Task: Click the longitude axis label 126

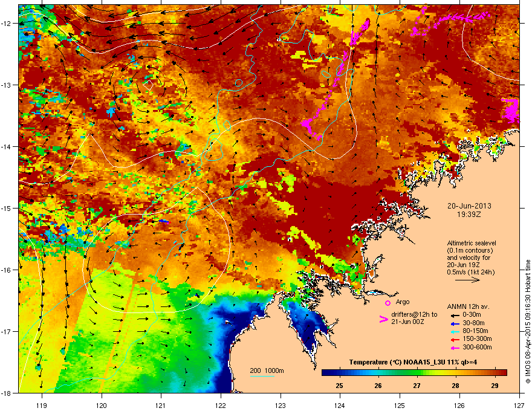Action: 459,405
